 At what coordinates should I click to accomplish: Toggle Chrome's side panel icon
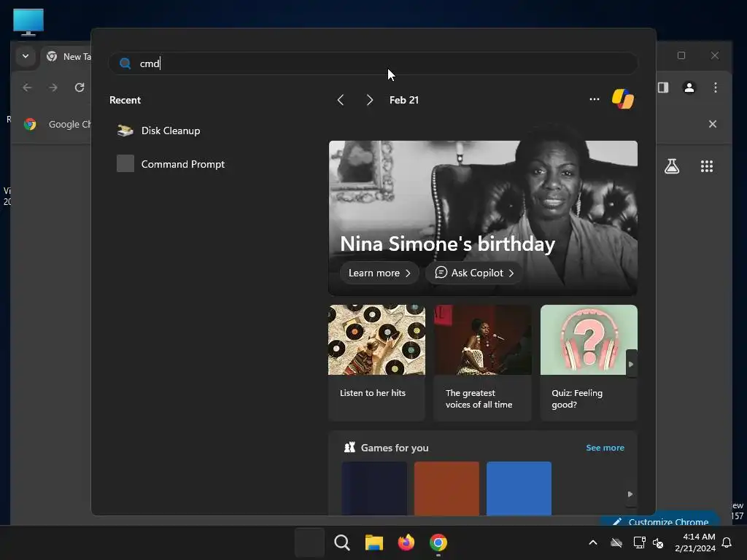[663, 87]
